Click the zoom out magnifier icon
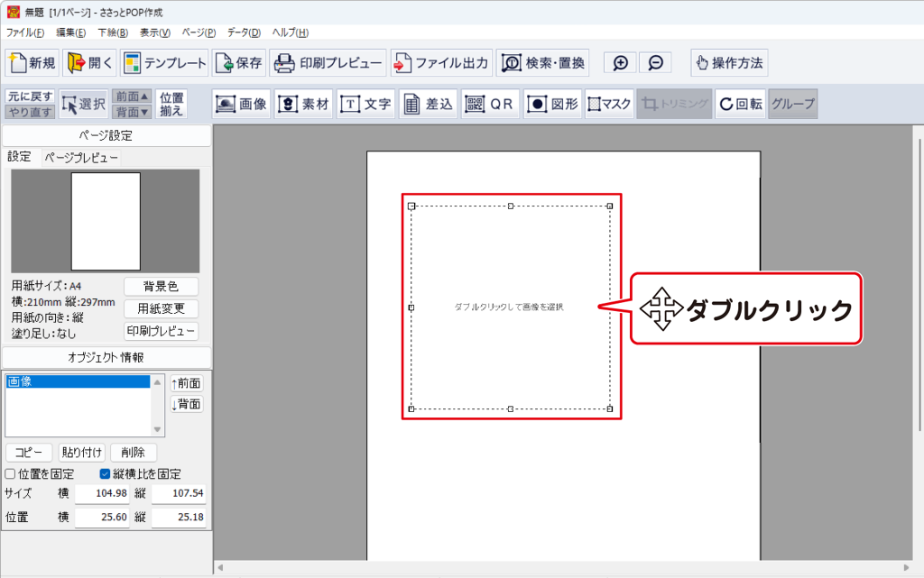 click(x=655, y=63)
